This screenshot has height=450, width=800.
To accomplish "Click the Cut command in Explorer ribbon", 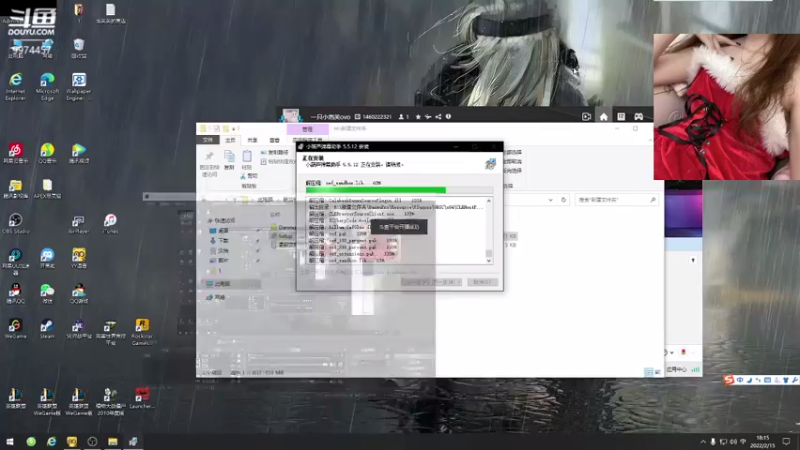I will (248, 176).
